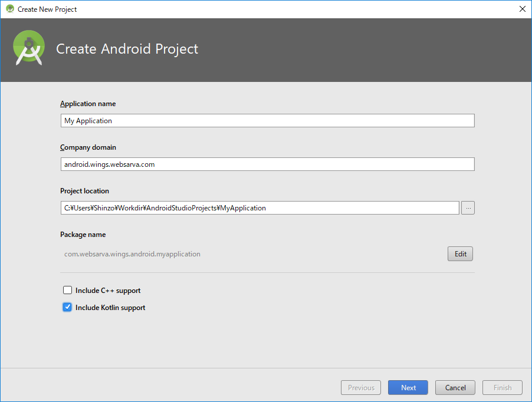Click the disabled Previous button
This screenshot has width=532, height=402.
coord(360,387)
